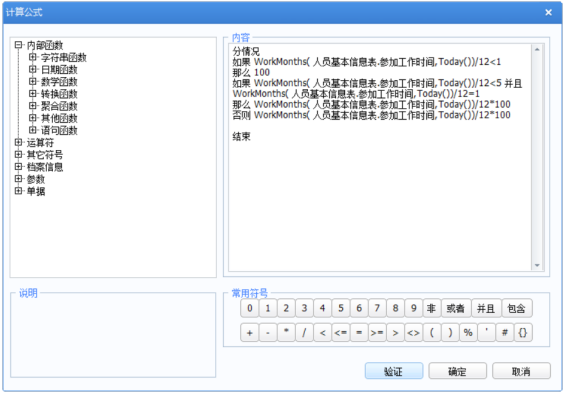Insert the curly braces {} symbol
Viewport: 565px width, 394px height.
(x=523, y=332)
